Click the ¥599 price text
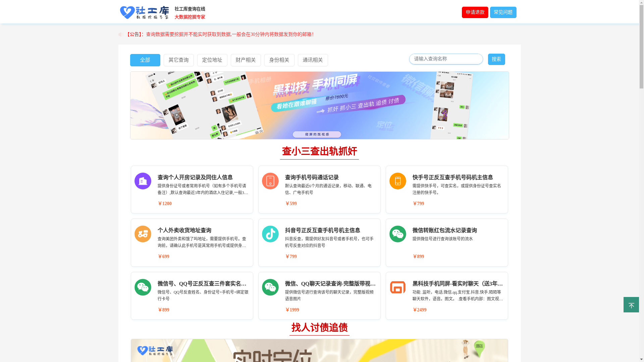 tap(291, 203)
